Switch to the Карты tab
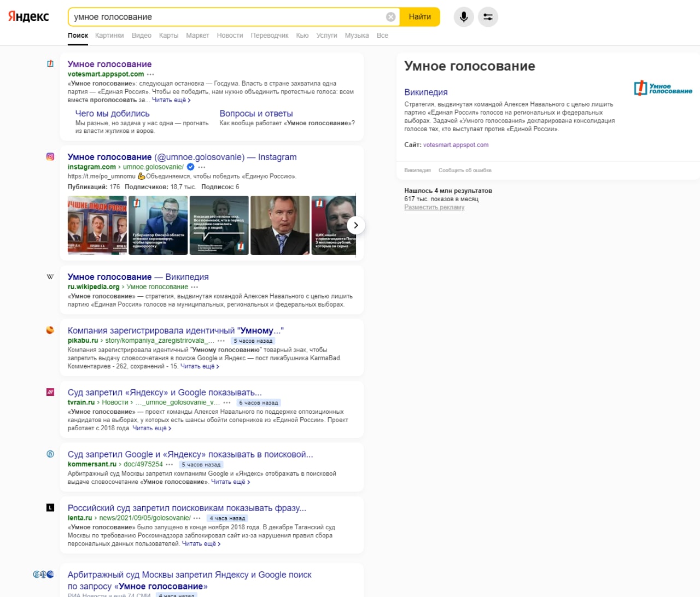The image size is (700, 597). click(x=168, y=36)
